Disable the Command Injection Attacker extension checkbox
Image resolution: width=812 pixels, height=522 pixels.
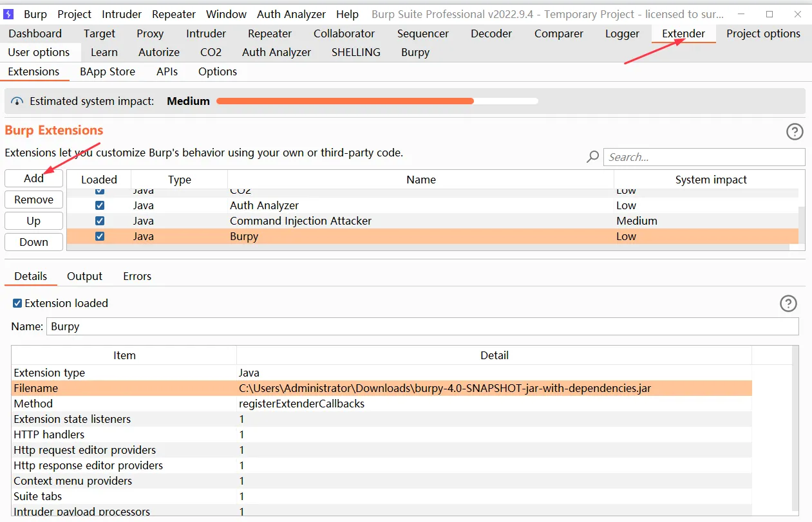tap(99, 221)
